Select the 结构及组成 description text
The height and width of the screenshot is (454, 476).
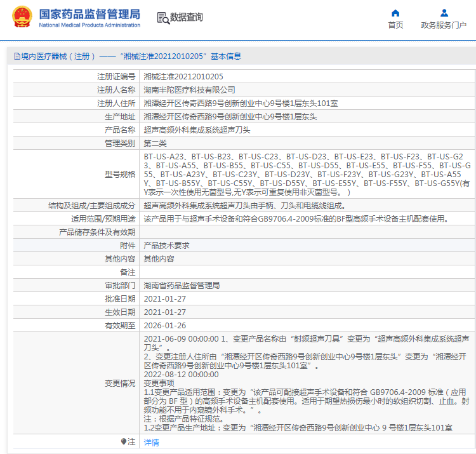click(244, 206)
